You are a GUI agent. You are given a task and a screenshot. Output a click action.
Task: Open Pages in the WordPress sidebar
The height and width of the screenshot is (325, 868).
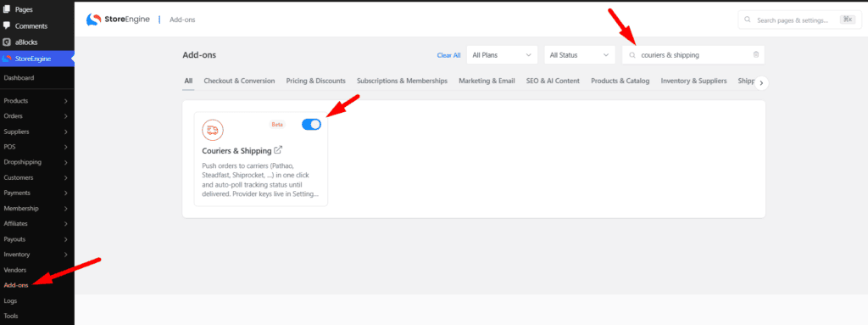click(x=23, y=9)
